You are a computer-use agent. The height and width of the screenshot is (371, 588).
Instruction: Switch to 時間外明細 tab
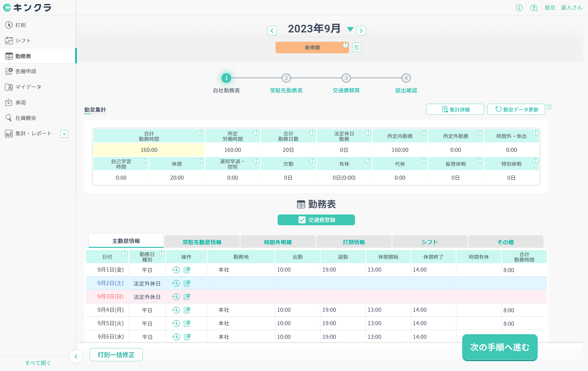click(x=278, y=242)
